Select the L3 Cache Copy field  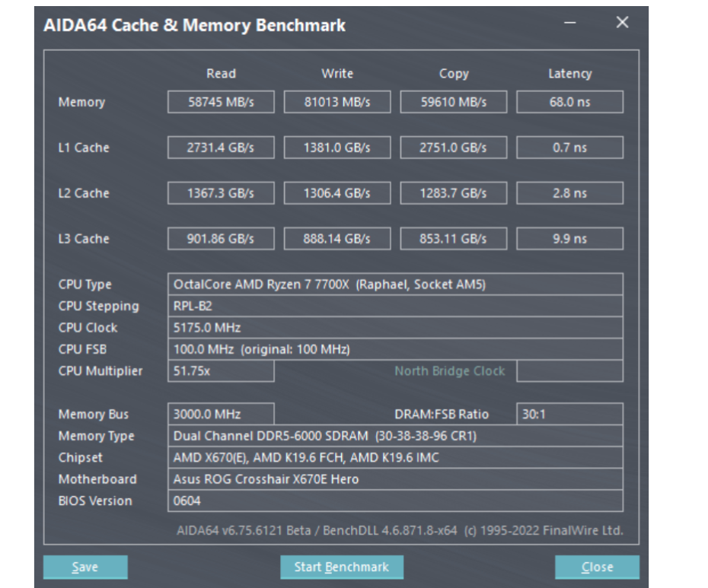pyautogui.click(x=453, y=239)
